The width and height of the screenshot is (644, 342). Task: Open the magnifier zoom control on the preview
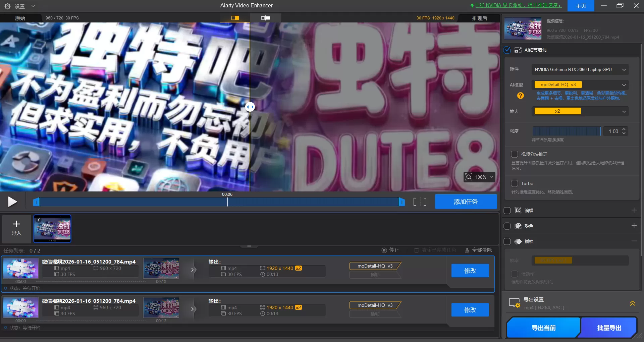point(469,177)
